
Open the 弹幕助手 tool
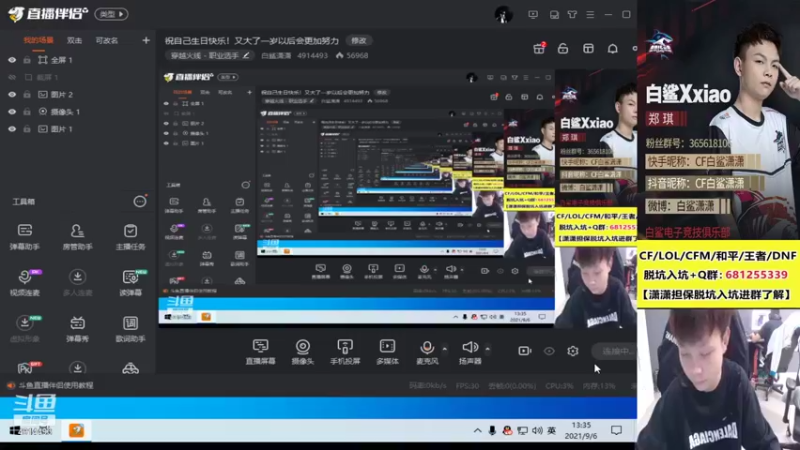click(x=24, y=236)
